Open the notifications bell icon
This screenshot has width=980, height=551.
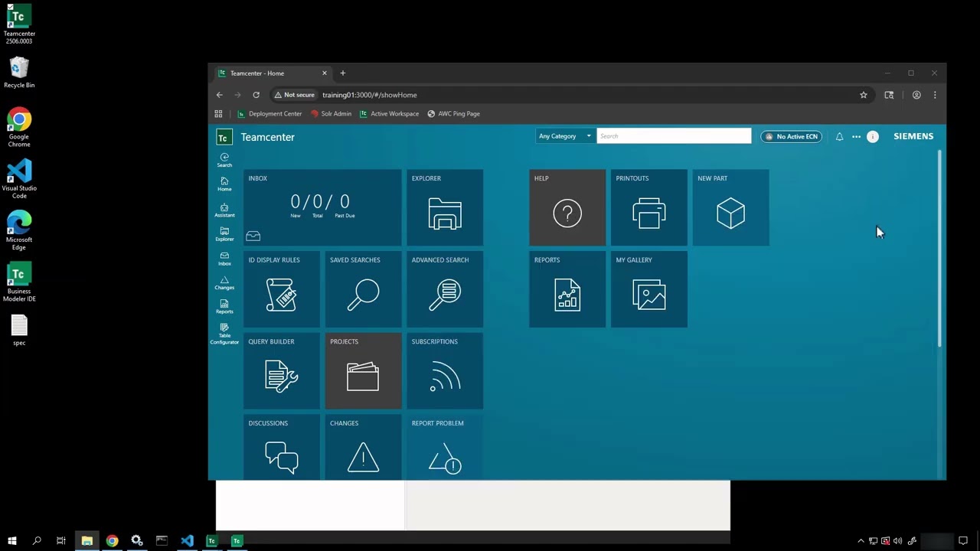[839, 136]
